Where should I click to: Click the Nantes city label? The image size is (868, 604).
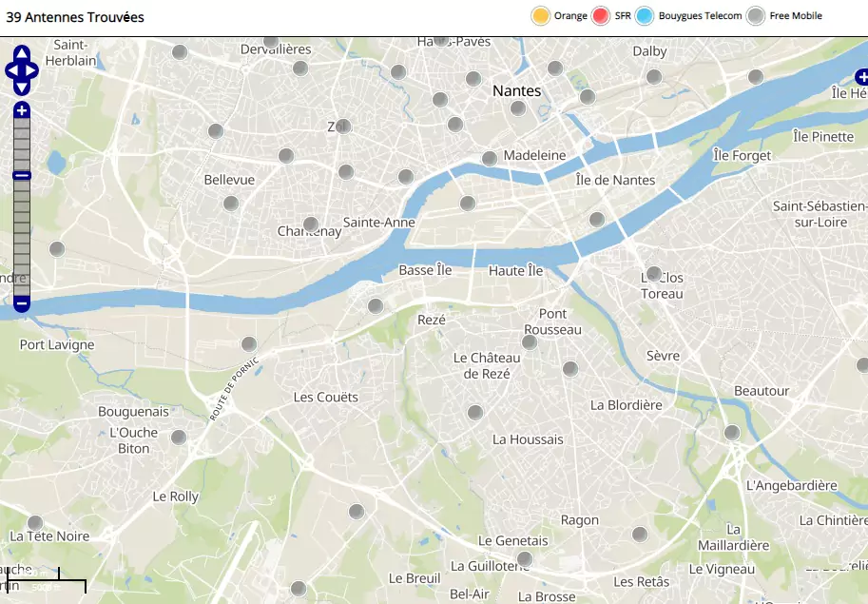click(x=516, y=91)
